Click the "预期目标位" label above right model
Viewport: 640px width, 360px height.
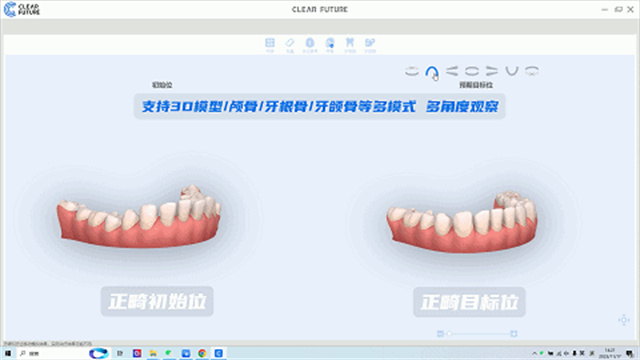(x=476, y=85)
